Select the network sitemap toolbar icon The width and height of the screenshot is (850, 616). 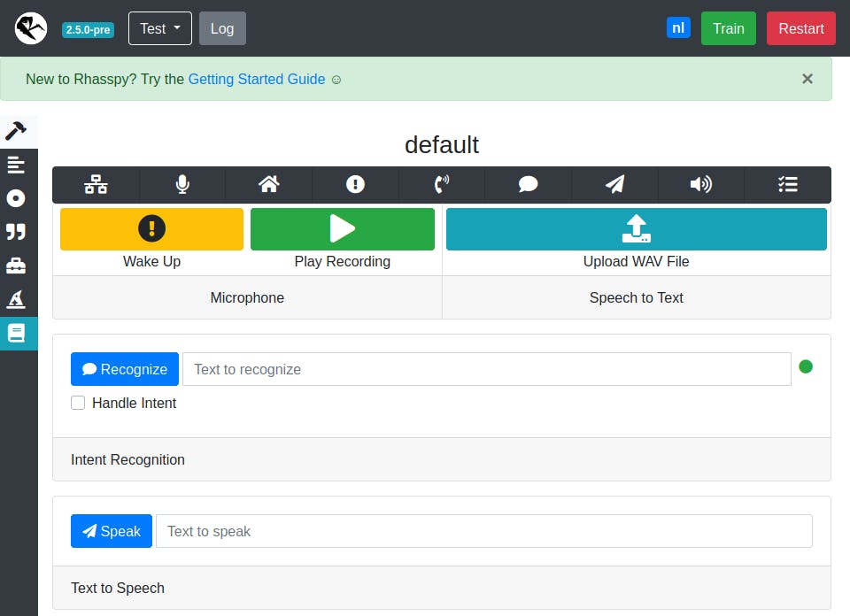click(96, 184)
